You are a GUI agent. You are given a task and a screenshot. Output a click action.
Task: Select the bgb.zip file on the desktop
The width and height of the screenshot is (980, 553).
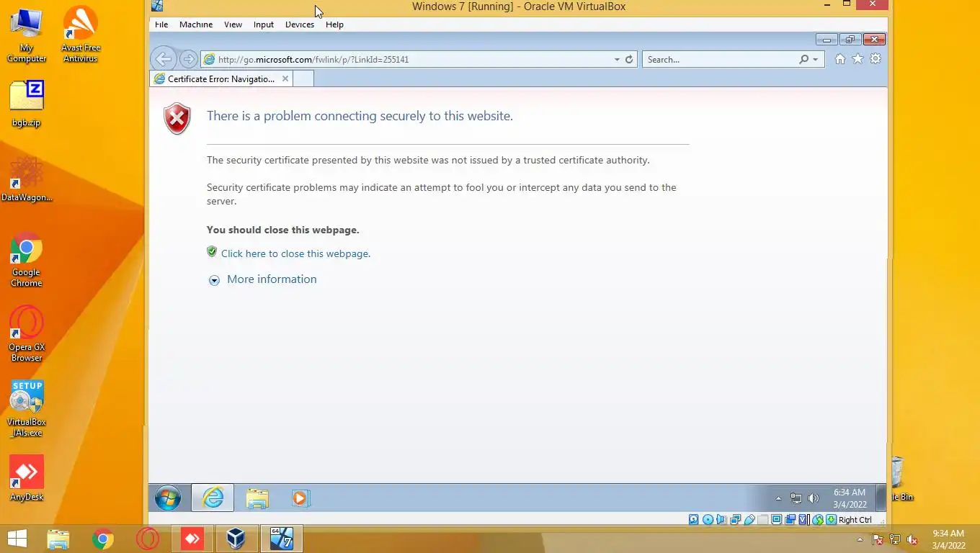point(27,104)
